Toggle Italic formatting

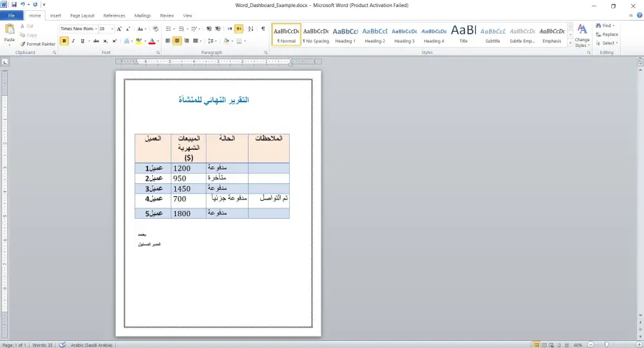[73, 41]
